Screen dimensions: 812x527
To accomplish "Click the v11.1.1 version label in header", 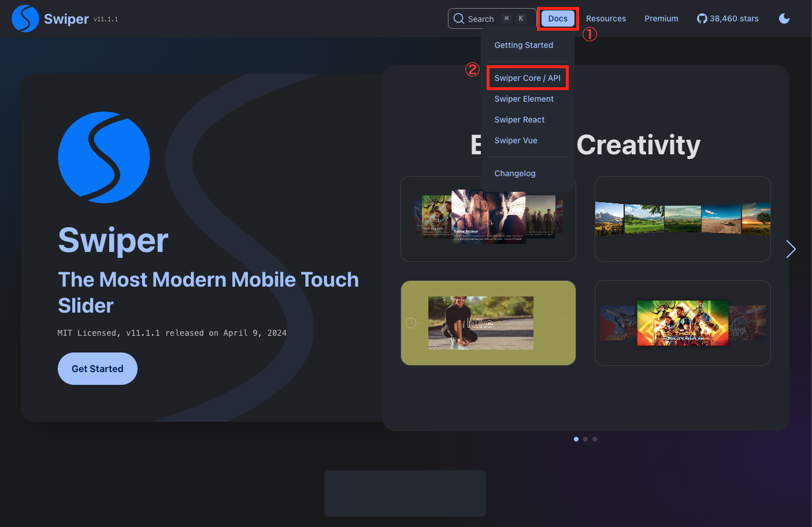I will coord(106,19).
